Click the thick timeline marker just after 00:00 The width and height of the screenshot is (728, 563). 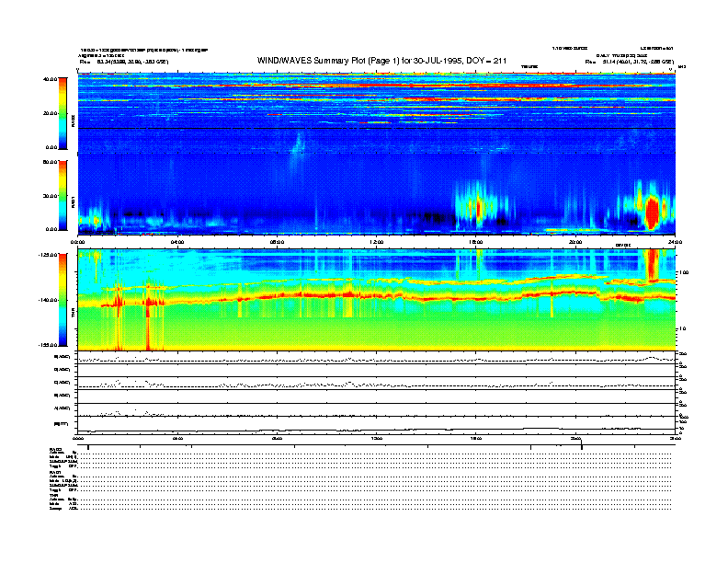click(x=88, y=447)
